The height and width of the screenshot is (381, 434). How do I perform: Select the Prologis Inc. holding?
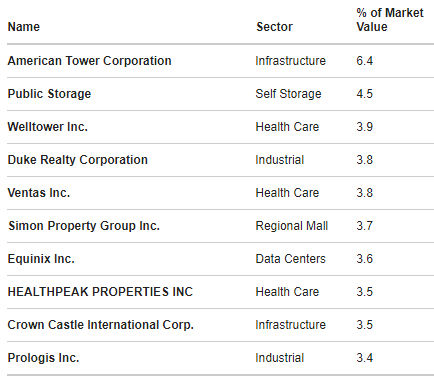point(43,358)
